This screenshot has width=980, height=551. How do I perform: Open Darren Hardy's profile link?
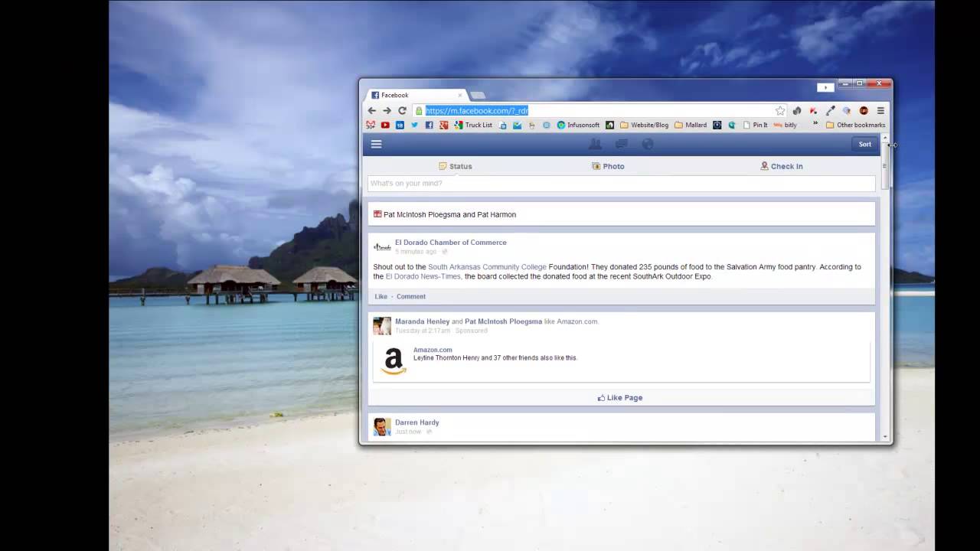click(416, 422)
